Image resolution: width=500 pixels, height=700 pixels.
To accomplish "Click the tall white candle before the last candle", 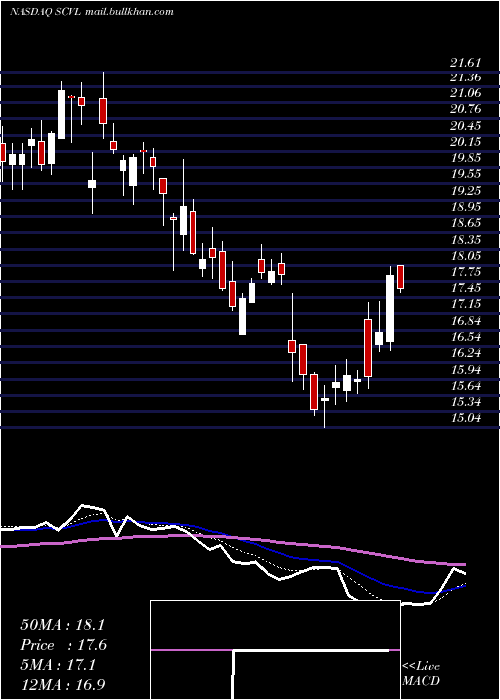I will pos(390,308).
